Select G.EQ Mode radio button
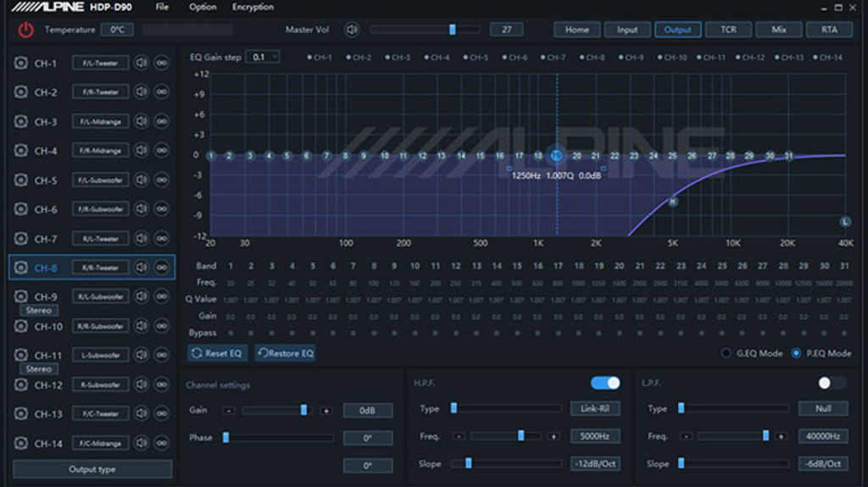The image size is (868, 487). pos(726,353)
